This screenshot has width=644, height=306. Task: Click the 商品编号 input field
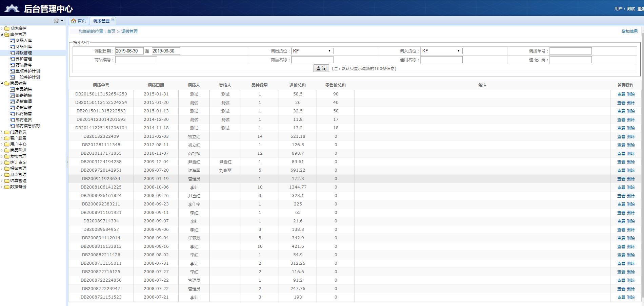tap(136, 60)
